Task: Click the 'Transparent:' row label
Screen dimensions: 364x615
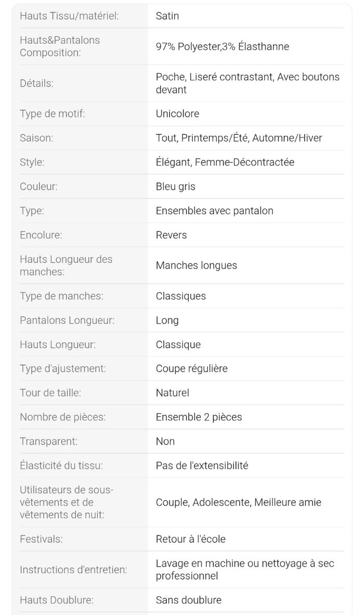Action: click(48, 441)
